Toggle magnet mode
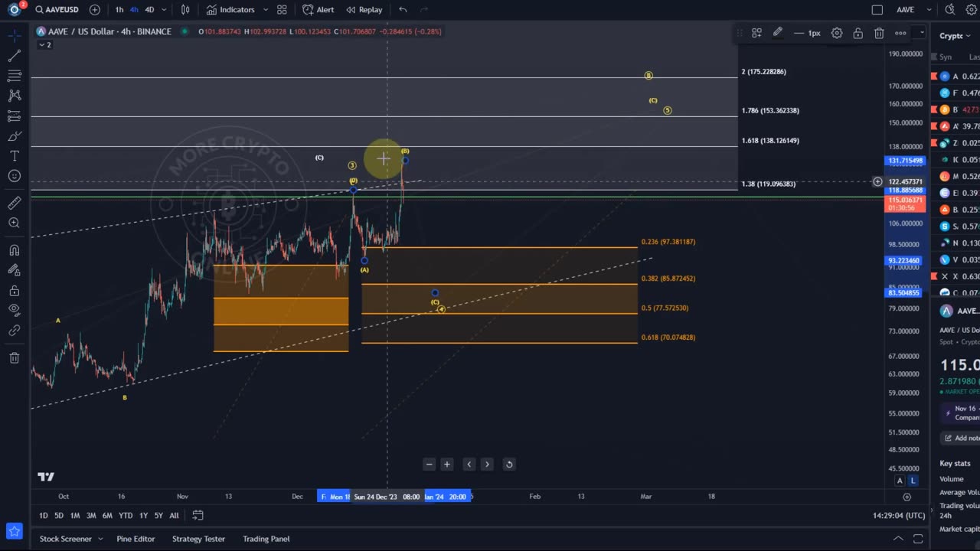Screen dimensions: 980x551 click(14, 250)
